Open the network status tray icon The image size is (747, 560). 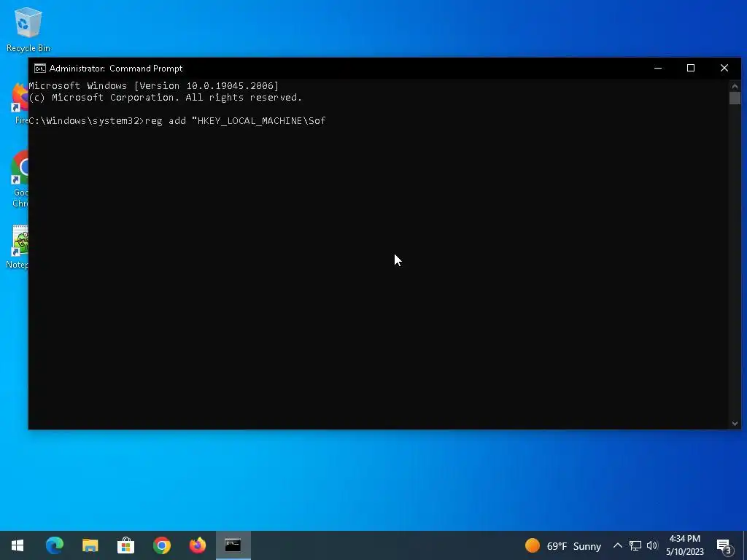coord(635,545)
